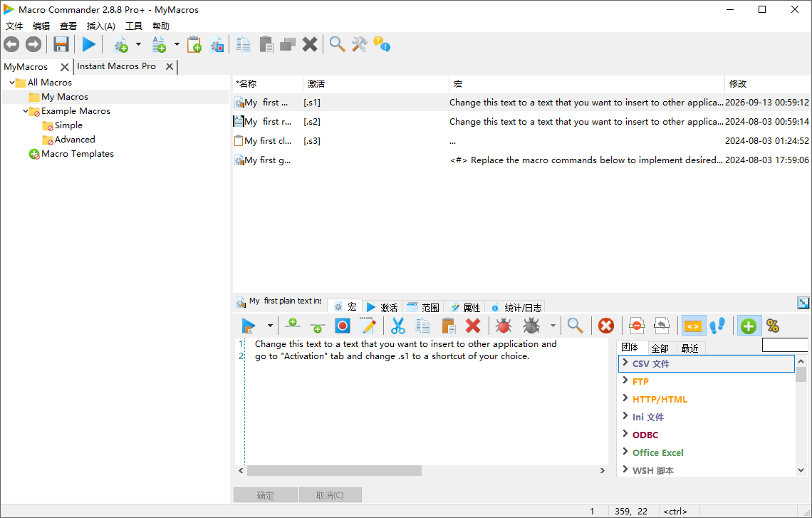Open dropdown next to new gear macro
This screenshot has width=812, height=518.
138,45
